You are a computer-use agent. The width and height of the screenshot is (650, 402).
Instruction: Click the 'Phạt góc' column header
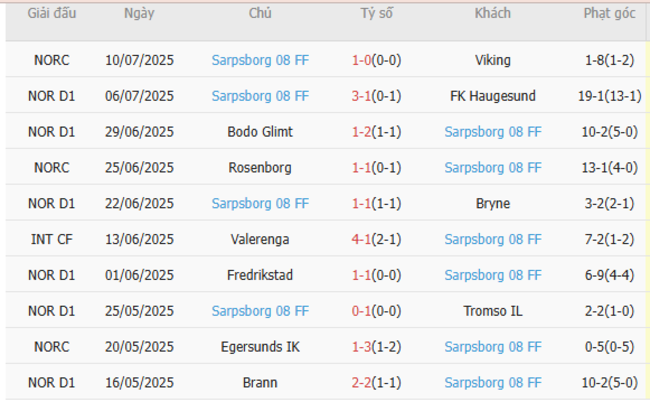point(609,14)
